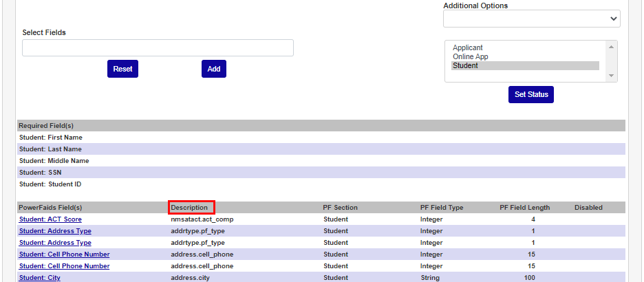644x282 pixels.
Task: Click the nmsatact.act_comp description cell
Action: (x=202, y=219)
